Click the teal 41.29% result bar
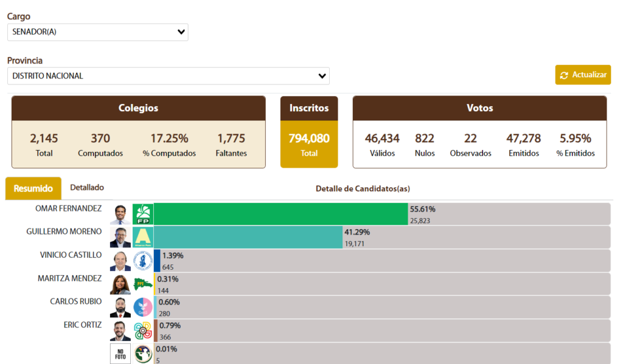 pos(248,238)
